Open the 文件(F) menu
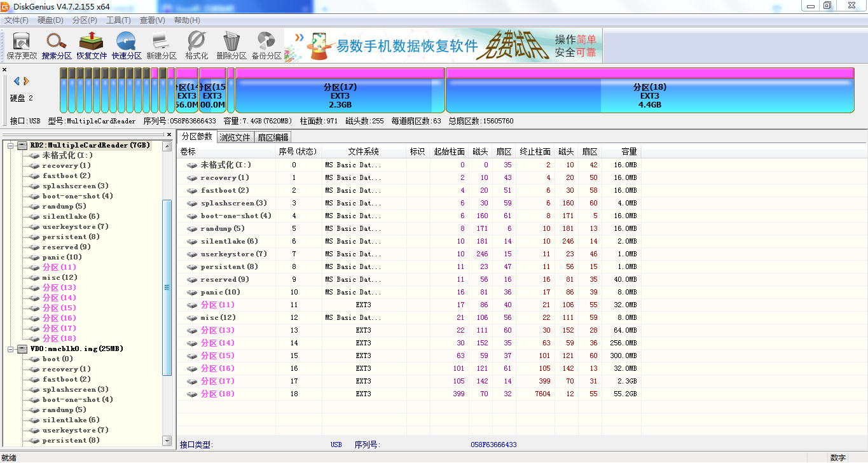The height and width of the screenshot is (463, 868). [x=17, y=20]
